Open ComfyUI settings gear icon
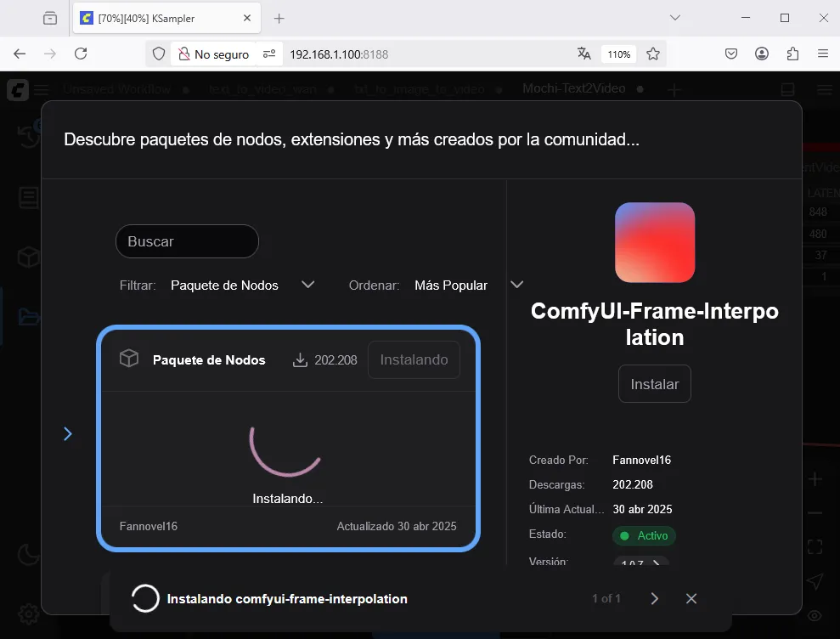Screen dimensions: 840x639 [28, 614]
